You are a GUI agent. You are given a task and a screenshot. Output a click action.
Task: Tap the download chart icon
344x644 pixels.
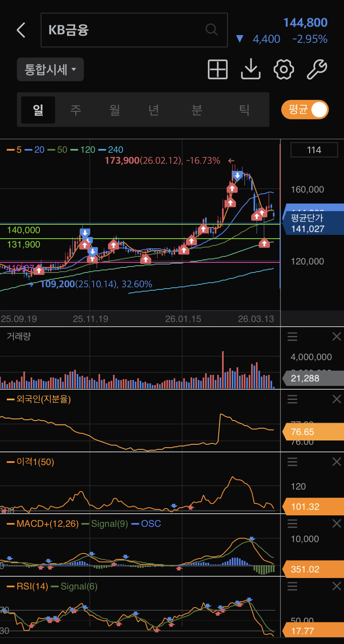[x=251, y=69]
